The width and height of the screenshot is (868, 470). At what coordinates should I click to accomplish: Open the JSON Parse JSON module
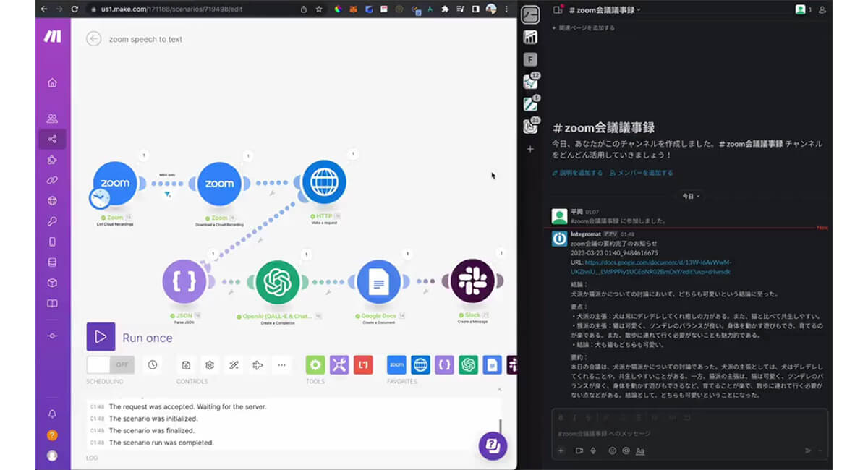coord(184,282)
